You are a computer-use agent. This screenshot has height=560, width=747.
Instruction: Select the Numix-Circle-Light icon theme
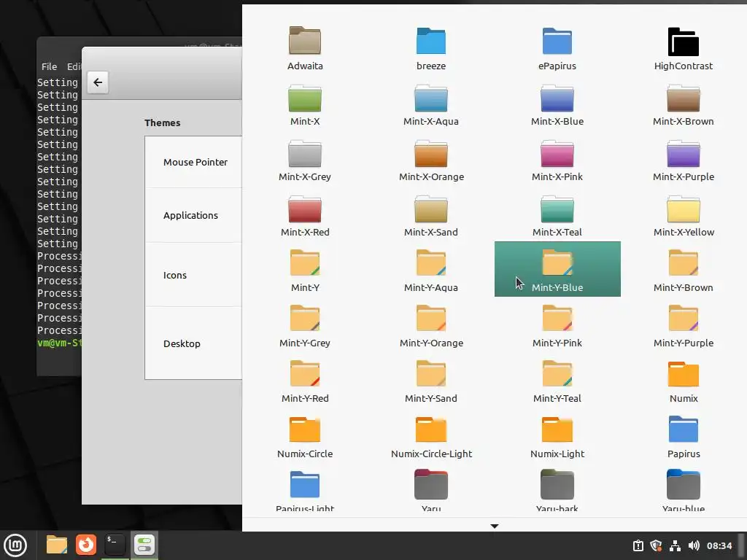point(431,436)
